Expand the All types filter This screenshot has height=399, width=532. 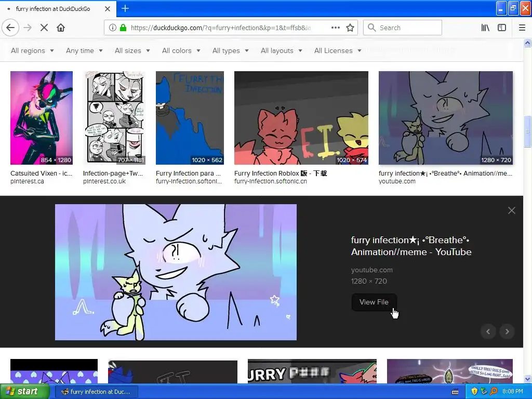tap(230, 50)
